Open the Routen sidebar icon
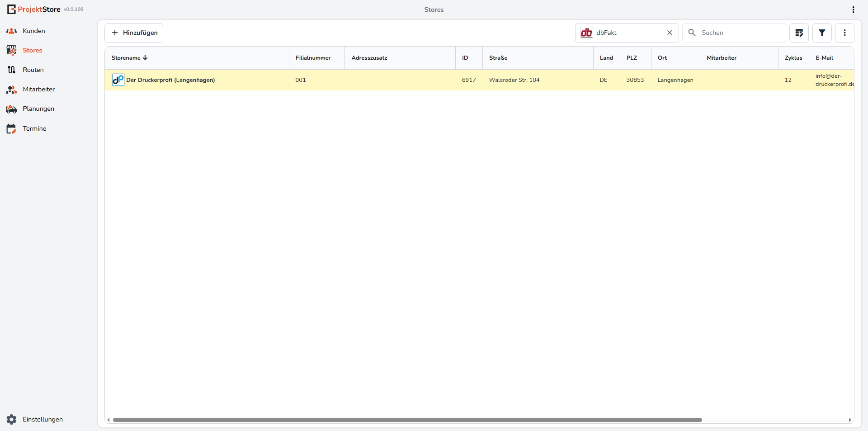868x431 pixels. click(x=11, y=70)
